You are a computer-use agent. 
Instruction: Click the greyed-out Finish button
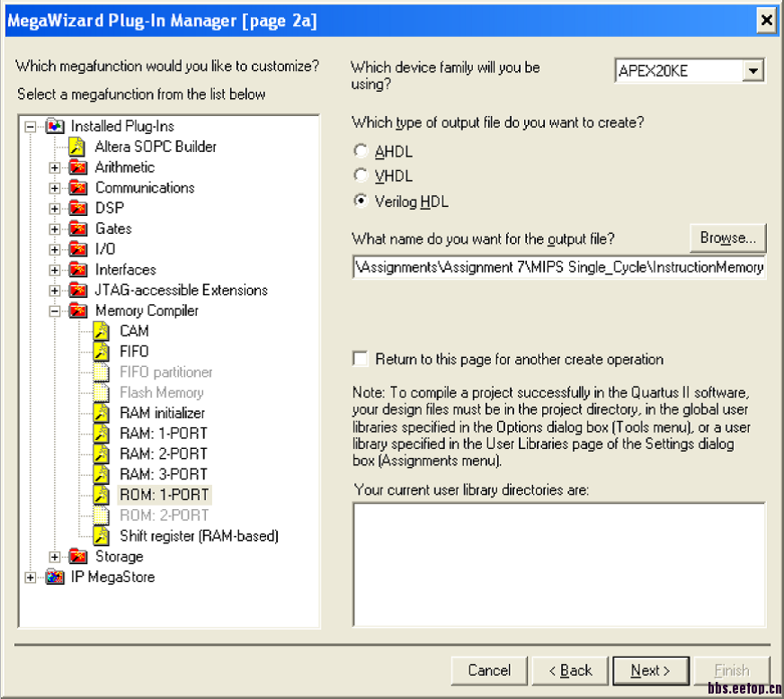[732, 670]
